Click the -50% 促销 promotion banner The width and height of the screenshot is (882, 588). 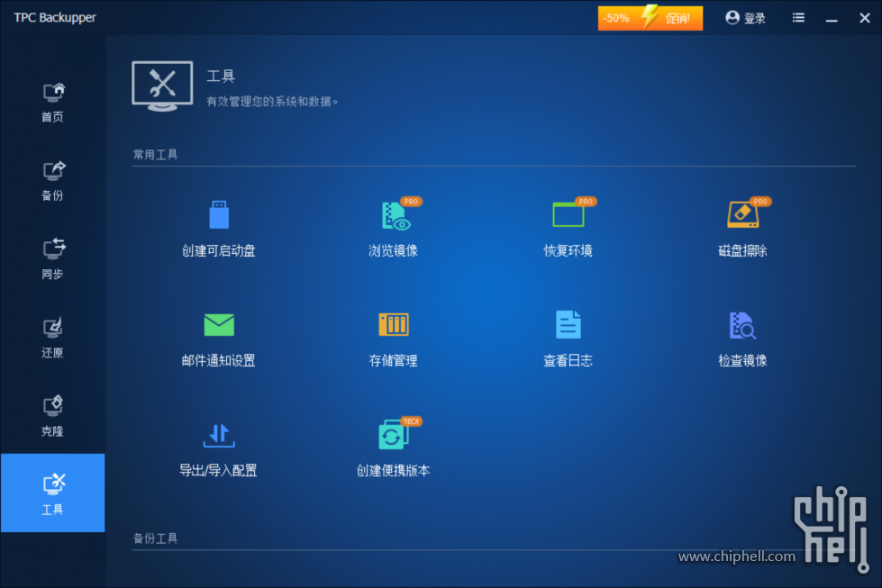click(650, 18)
